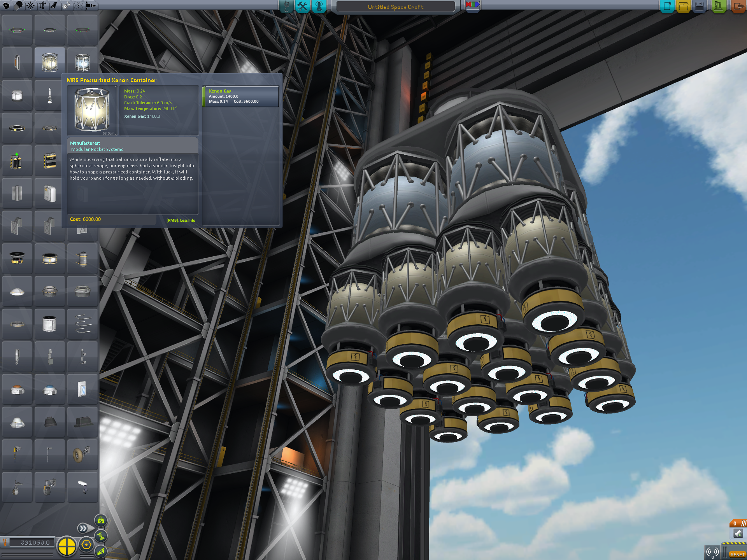Viewport: 747px width, 560px height.
Task: Pick the ladder rungs part with horizontal lines
Action: 82,324
